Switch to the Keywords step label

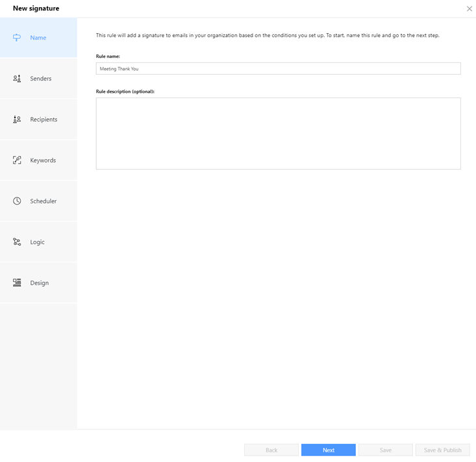pos(43,160)
